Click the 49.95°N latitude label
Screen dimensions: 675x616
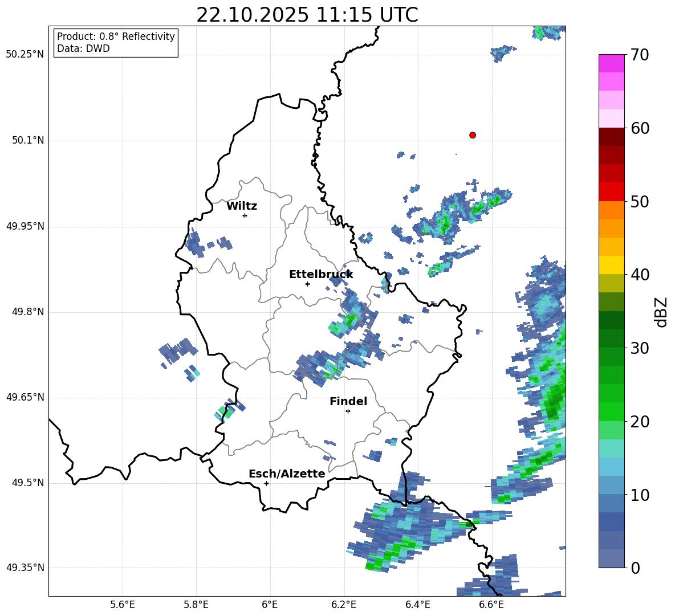25,226
